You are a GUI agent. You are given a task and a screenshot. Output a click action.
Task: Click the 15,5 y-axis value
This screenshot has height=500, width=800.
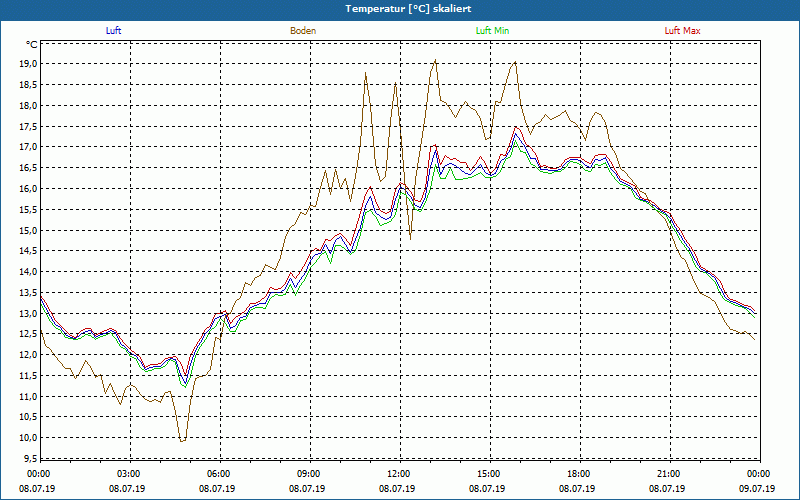[28, 210]
